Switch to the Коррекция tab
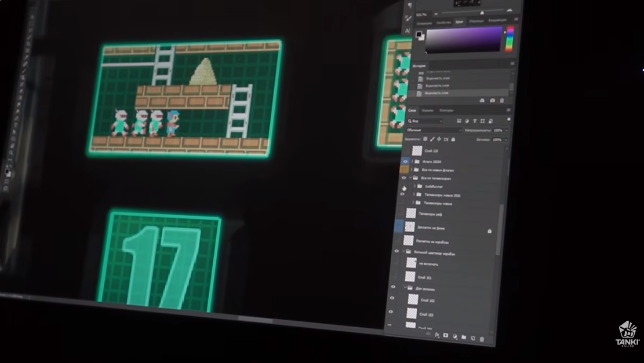Viewport: 644px width, 363px height. (x=497, y=20)
